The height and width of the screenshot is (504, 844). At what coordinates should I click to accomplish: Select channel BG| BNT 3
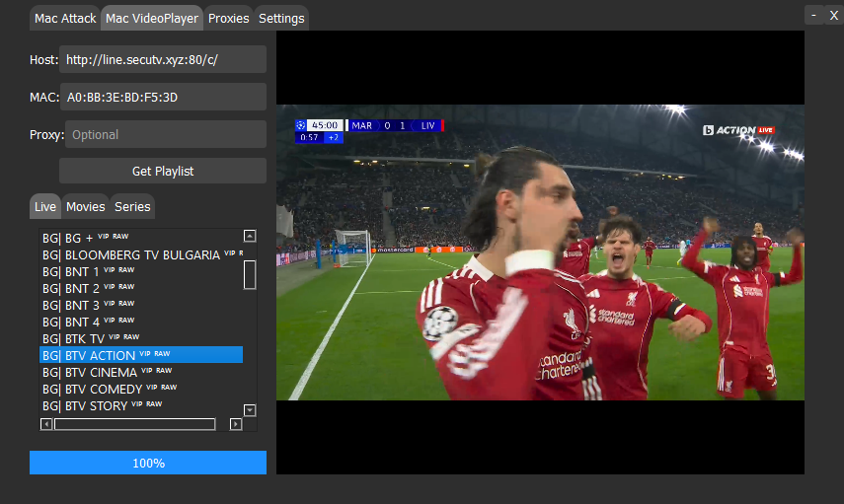click(141, 305)
